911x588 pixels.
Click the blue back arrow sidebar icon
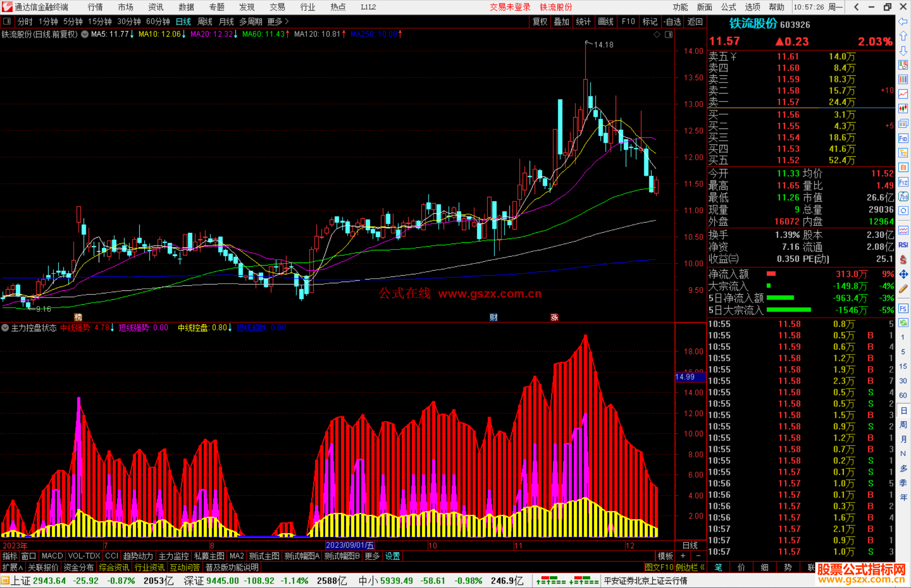903,21
